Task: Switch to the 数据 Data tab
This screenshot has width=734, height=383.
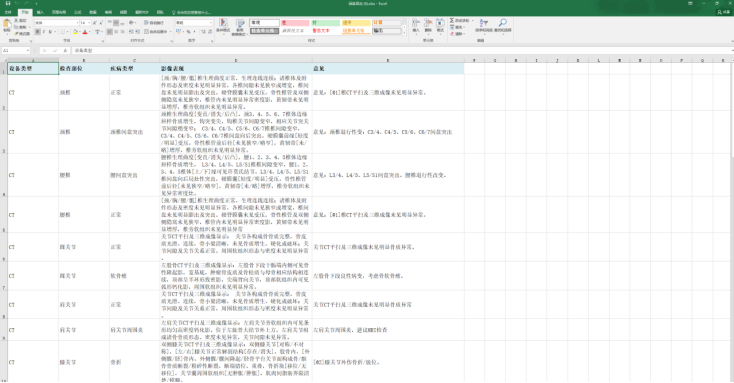Action: click(x=93, y=12)
